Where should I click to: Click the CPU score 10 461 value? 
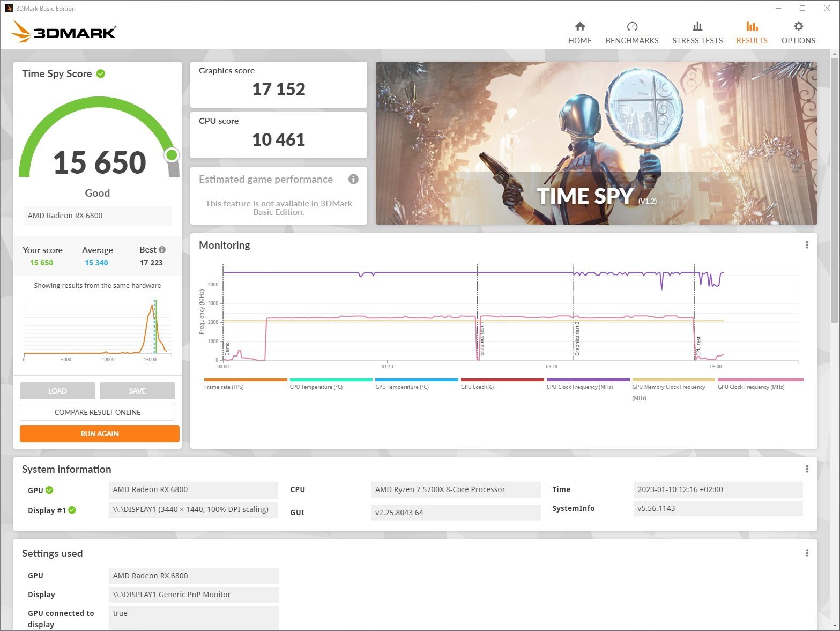(x=279, y=139)
